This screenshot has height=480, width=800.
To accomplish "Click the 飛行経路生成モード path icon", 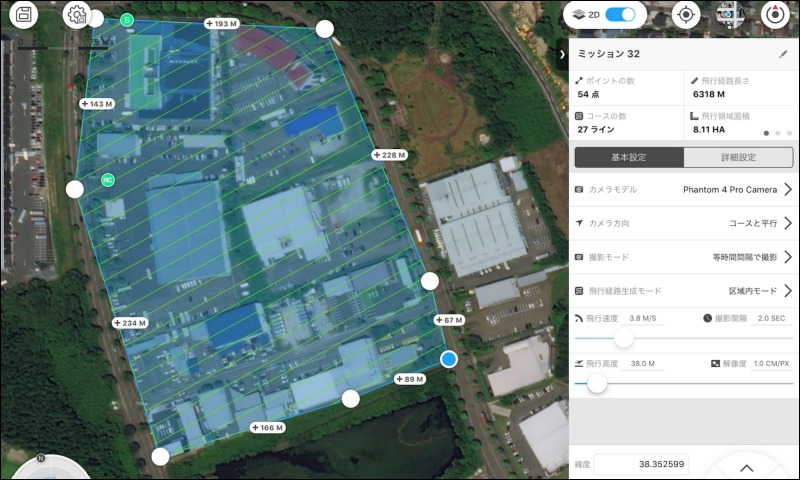I will 579,291.
